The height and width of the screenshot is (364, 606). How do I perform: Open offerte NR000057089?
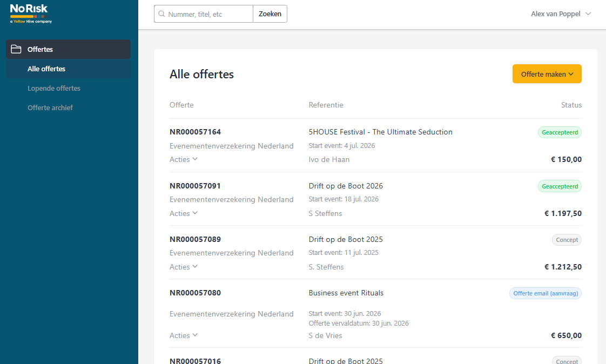195,239
